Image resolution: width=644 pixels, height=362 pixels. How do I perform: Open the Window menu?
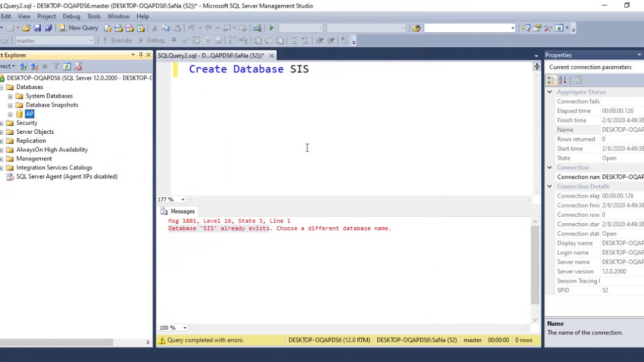[119, 16]
